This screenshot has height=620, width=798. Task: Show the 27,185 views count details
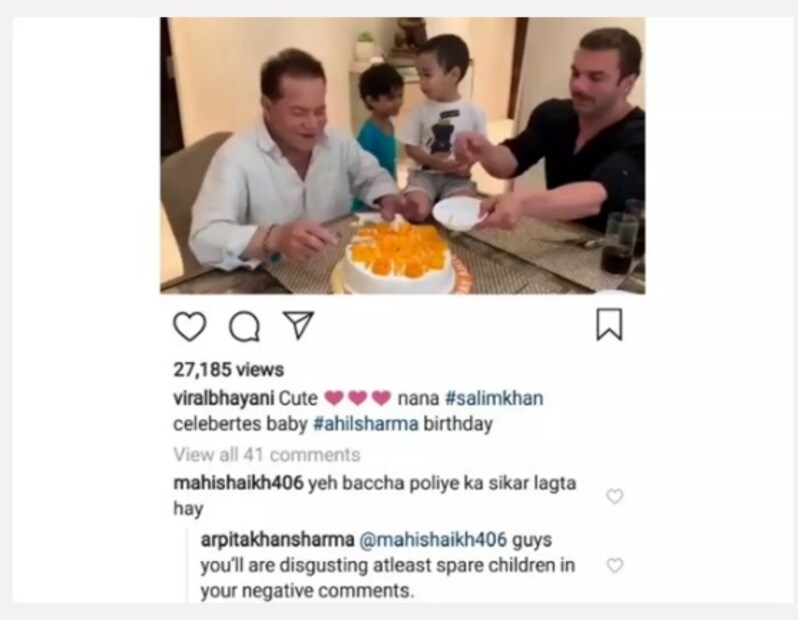click(229, 370)
